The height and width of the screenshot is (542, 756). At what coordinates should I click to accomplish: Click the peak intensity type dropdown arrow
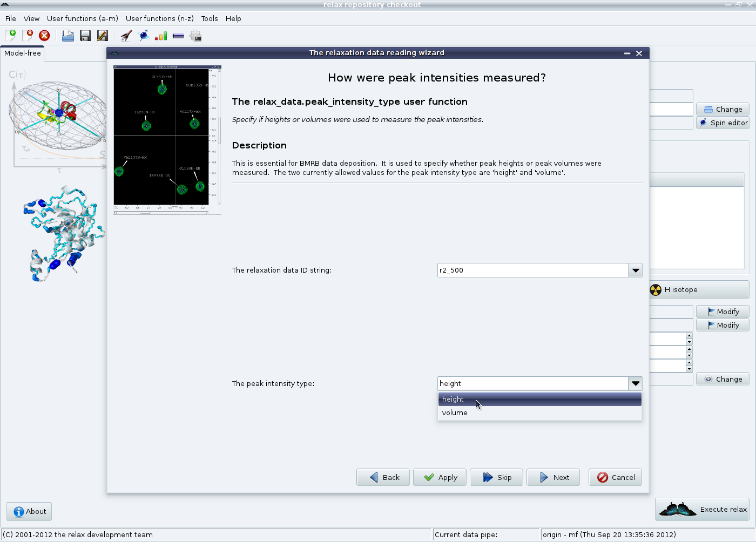[636, 383]
